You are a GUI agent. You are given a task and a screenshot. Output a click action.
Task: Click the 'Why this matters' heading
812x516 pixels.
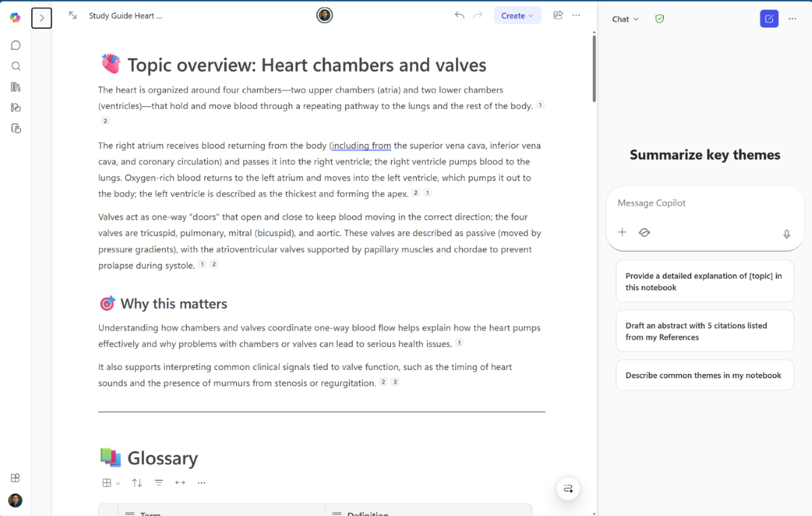coord(174,304)
